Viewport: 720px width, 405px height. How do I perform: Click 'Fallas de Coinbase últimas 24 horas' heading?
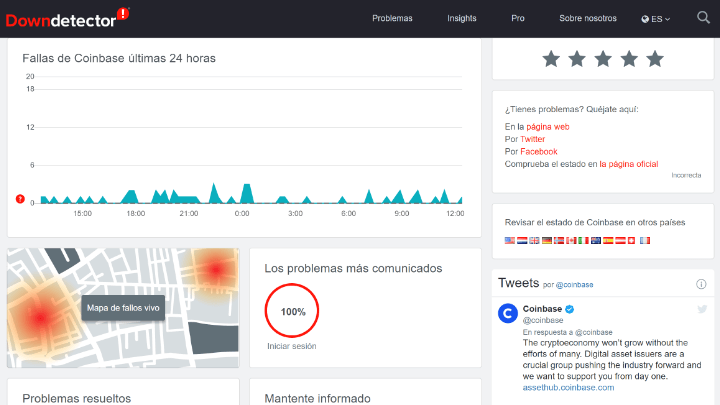click(119, 58)
